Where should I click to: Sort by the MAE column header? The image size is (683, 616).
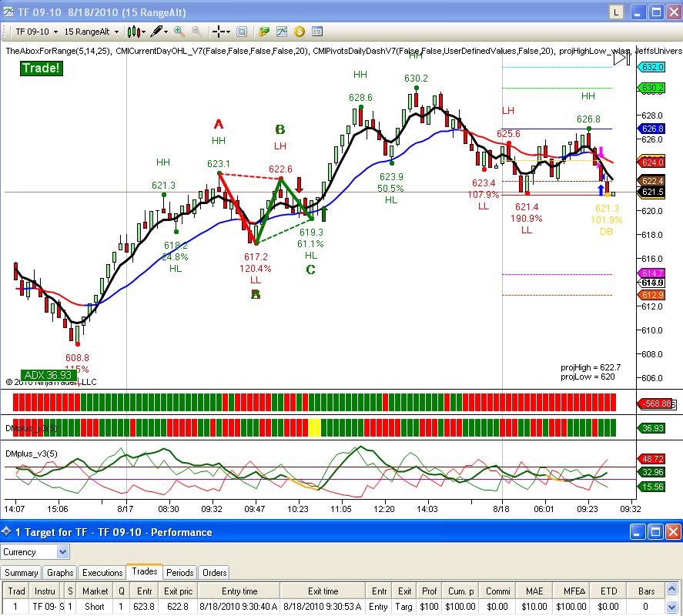[534, 591]
